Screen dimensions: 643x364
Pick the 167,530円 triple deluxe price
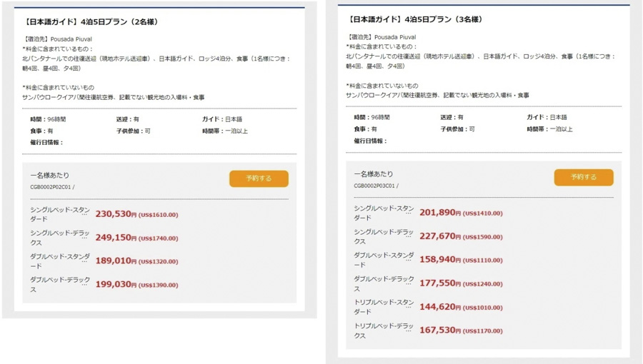pos(439,330)
